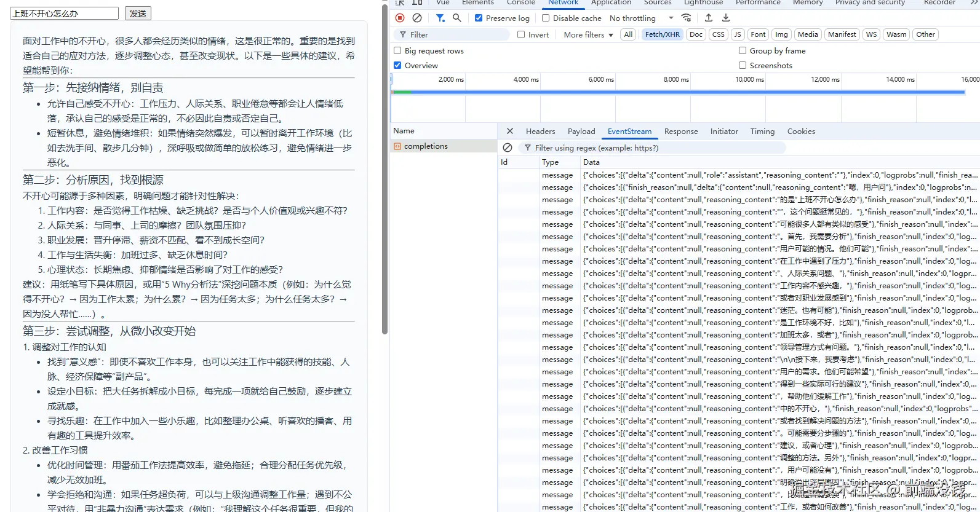
Task: Filter requests by Wasm
Action: click(x=896, y=34)
